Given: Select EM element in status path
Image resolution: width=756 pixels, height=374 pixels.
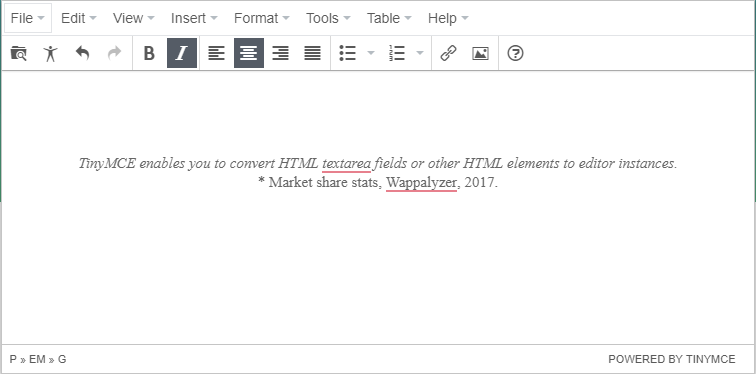Looking at the screenshot, I should point(37,360).
